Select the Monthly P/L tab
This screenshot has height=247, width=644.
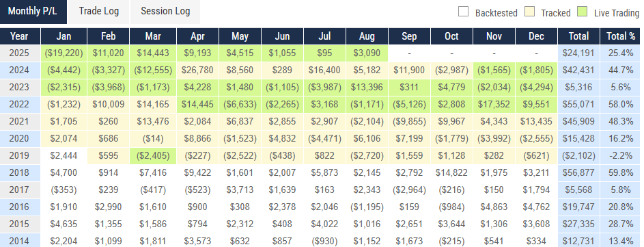tap(33, 12)
